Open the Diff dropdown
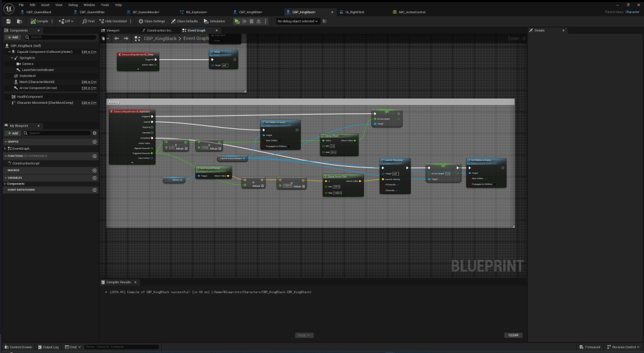 point(66,21)
